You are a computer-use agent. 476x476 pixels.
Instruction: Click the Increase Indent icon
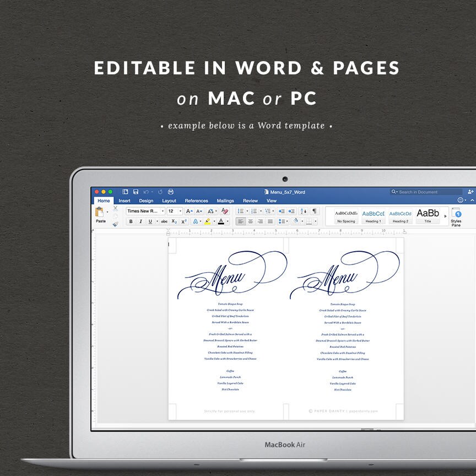coord(291,211)
